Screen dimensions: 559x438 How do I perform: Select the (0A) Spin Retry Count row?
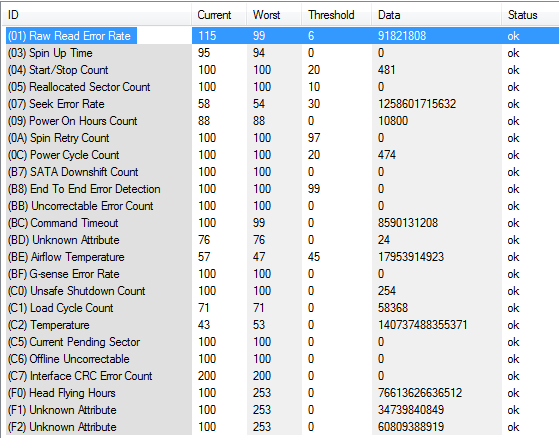(281, 138)
